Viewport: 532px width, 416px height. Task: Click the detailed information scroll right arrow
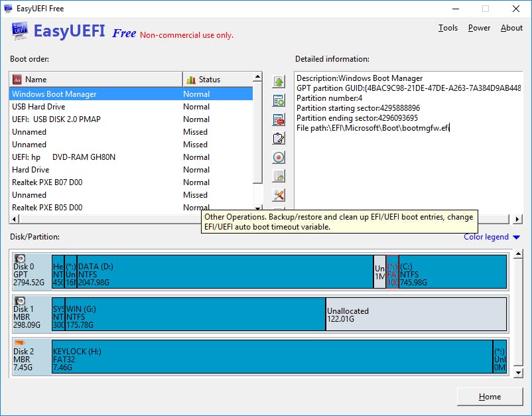517,219
